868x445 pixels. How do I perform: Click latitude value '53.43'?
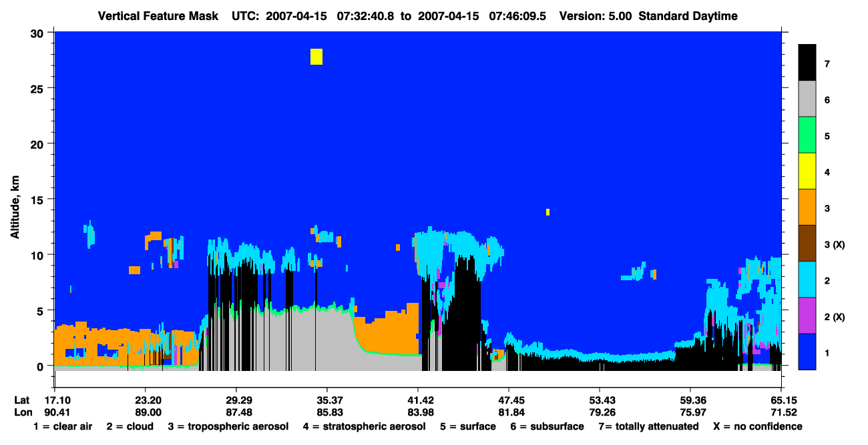click(600, 400)
